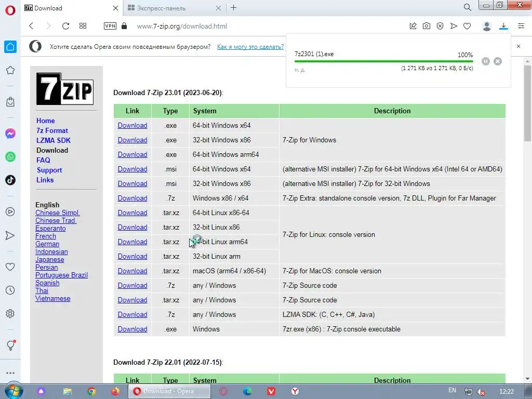Click the page vertical scrollbar thumb
Screen dimensions: 532x399
tap(527, 103)
